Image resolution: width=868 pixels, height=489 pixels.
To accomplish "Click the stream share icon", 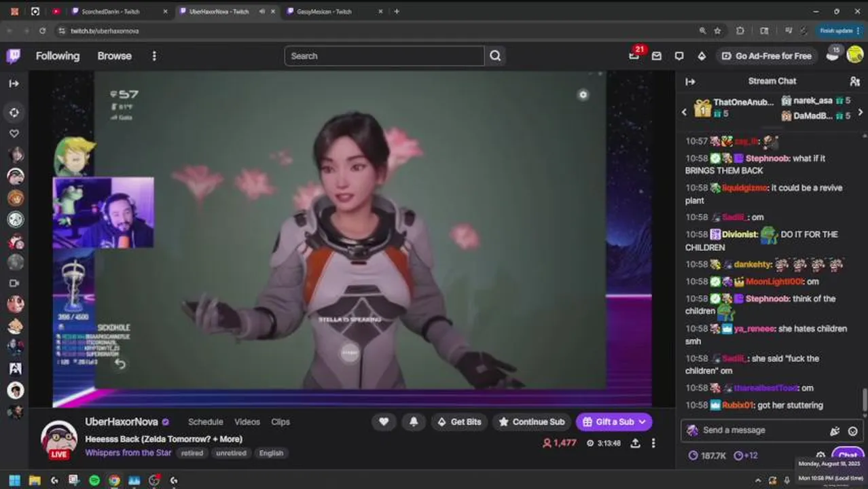I will (x=635, y=443).
